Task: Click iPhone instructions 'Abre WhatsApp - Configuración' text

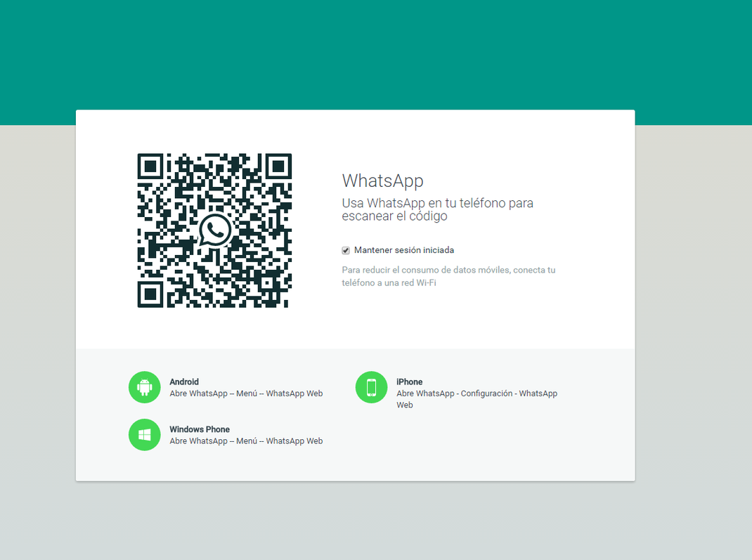Action: [477, 399]
